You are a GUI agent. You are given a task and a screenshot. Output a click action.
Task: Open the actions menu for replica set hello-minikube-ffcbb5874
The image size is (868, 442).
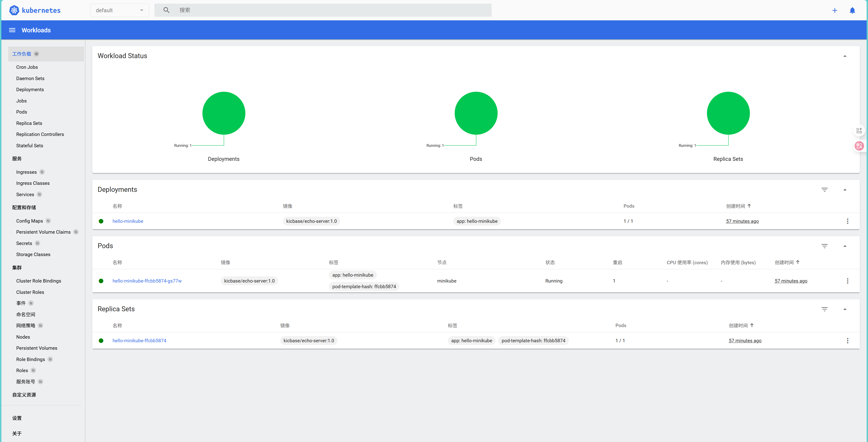pos(847,340)
